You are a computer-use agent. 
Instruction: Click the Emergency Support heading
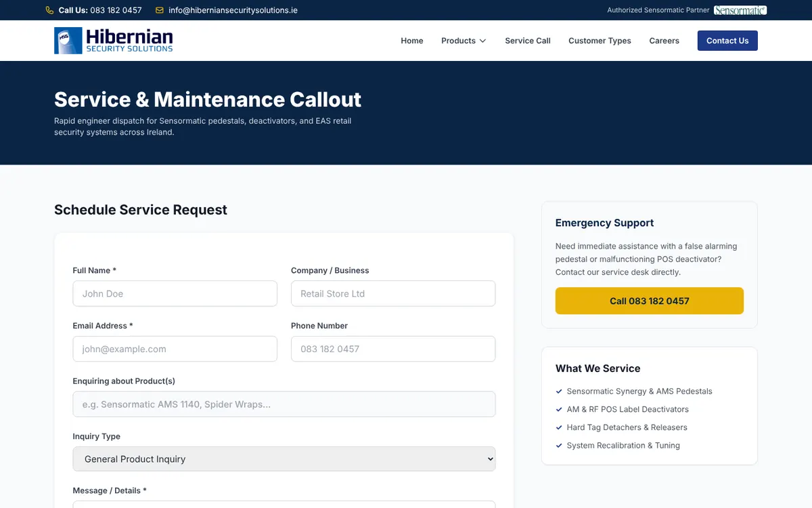pyautogui.click(x=604, y=223)
